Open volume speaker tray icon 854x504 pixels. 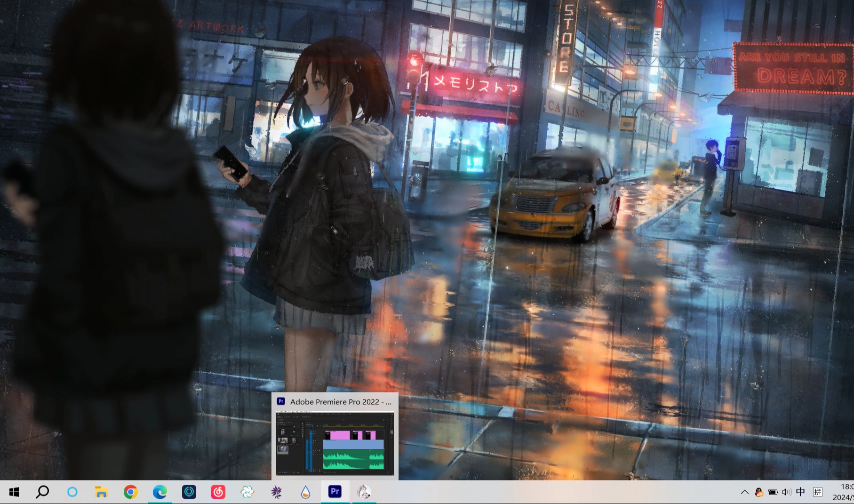(786, 492)
